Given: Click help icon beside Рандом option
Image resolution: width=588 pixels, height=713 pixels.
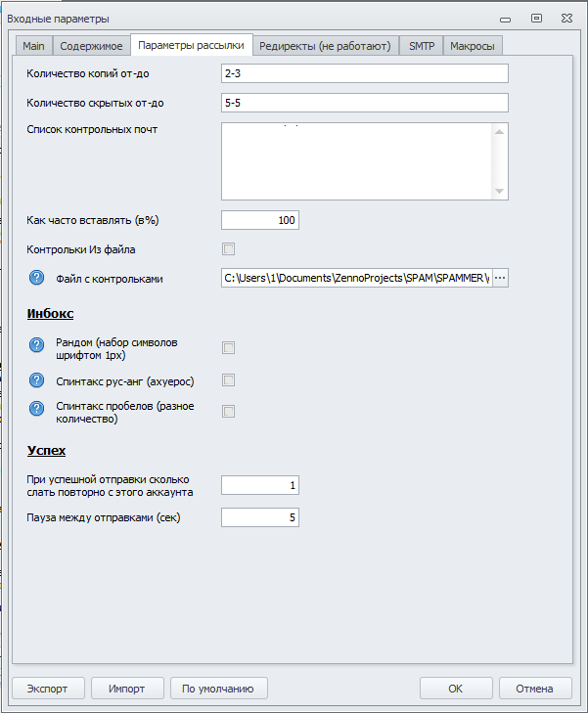Looking at the screenshot, I should click(x=38, y=345).
